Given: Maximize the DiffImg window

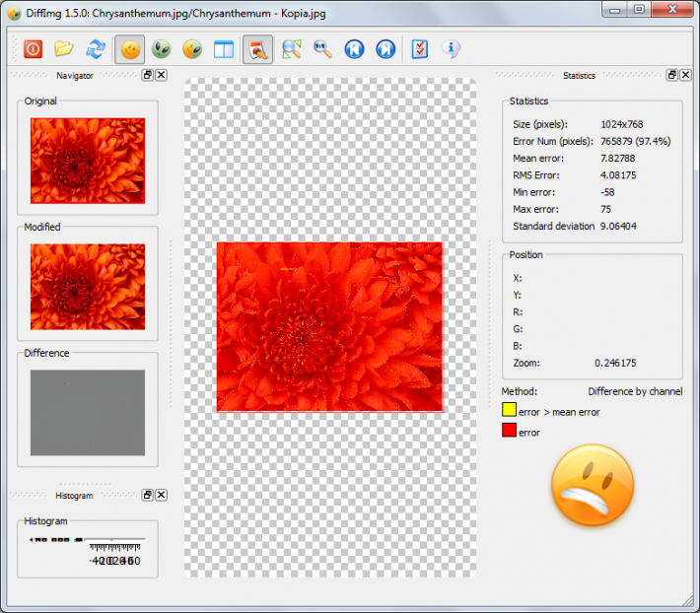Looking at the screenshot, I should [639, 10].
